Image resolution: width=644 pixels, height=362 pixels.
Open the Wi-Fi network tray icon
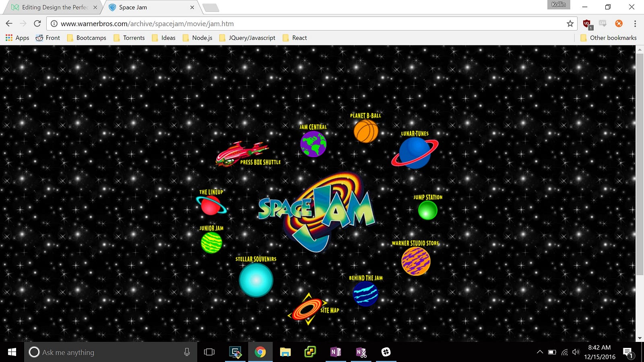pos(564,352)
